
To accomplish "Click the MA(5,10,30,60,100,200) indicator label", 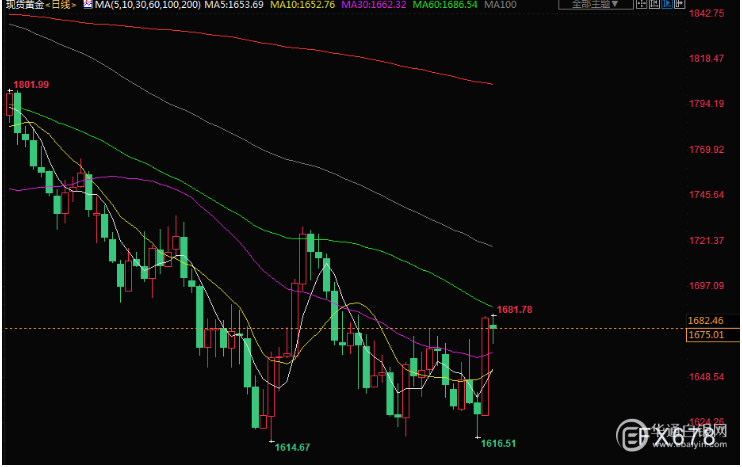I will click(x=147, y=5).
